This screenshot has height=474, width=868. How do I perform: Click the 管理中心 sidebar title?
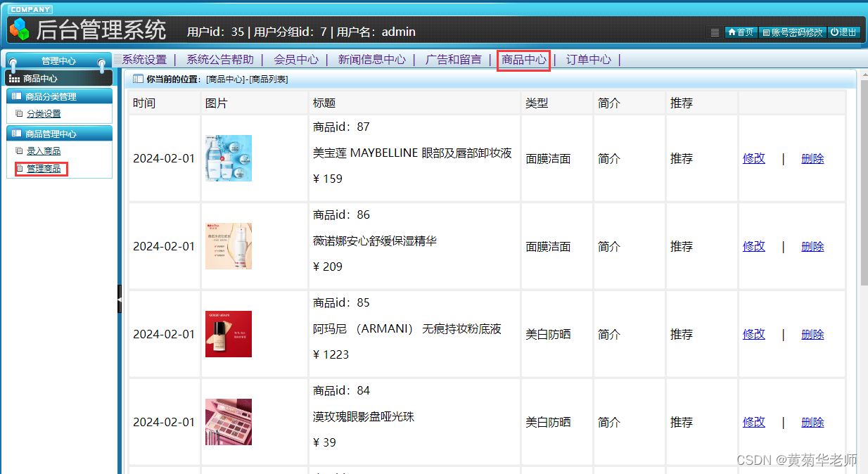point(59,61)
